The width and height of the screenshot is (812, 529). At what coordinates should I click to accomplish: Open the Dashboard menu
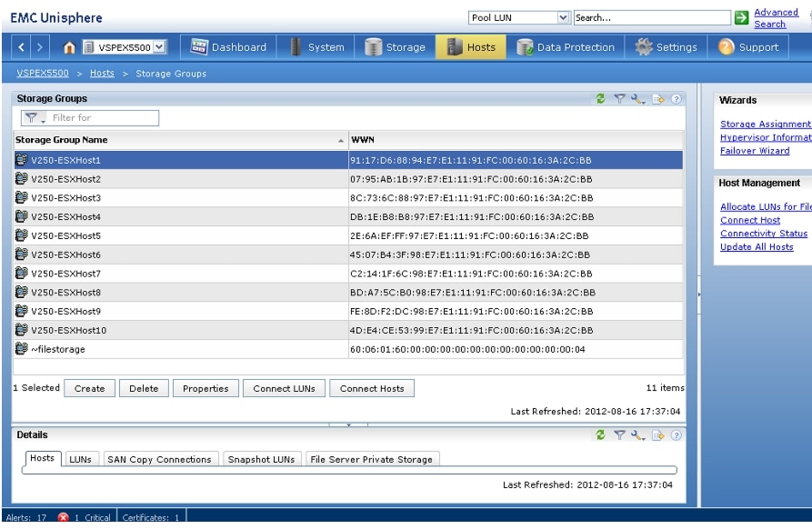click(x=228, y=47)
